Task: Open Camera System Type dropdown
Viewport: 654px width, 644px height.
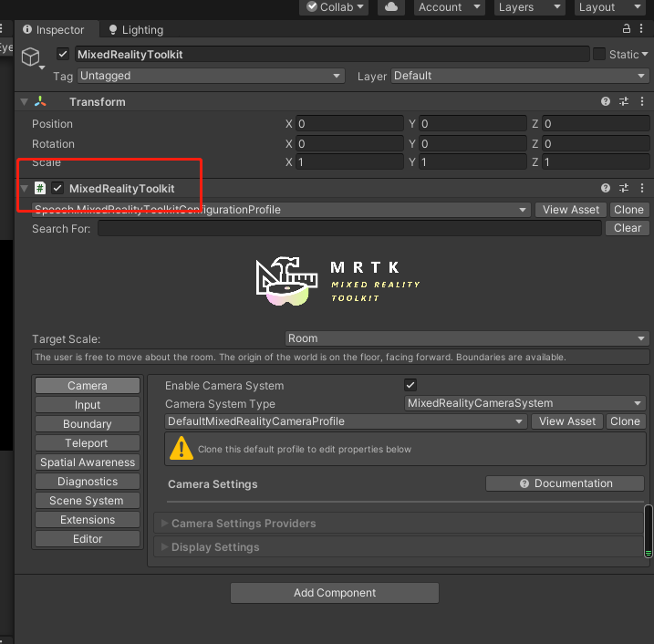Action: point(524,403)
